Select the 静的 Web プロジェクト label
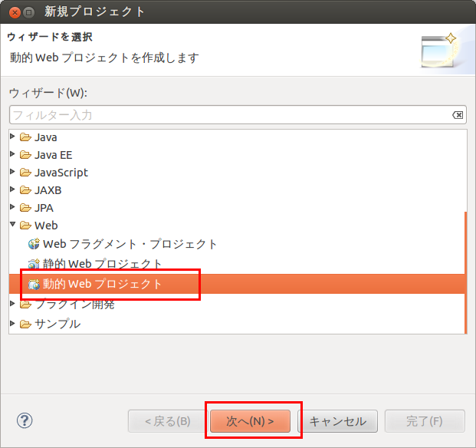The width and height of the screenshot is (476, 448). pyautogui.click(x=102, y=264)
